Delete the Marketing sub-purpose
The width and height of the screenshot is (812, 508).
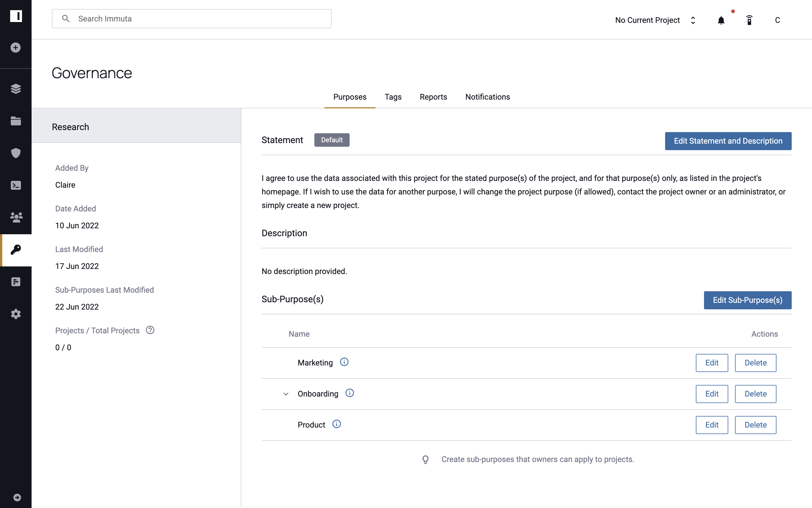point(755,363)
